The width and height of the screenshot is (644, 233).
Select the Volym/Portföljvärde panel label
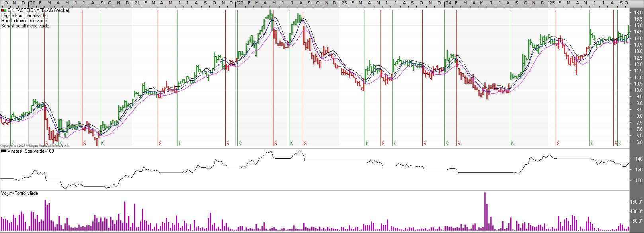20,193
